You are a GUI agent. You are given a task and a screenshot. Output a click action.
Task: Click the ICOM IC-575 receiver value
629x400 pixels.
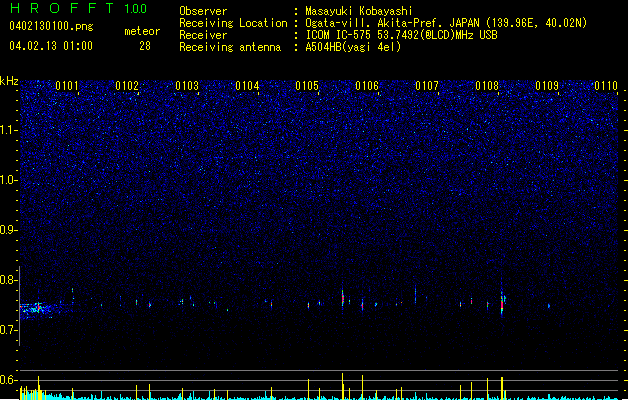click(401, 35)
